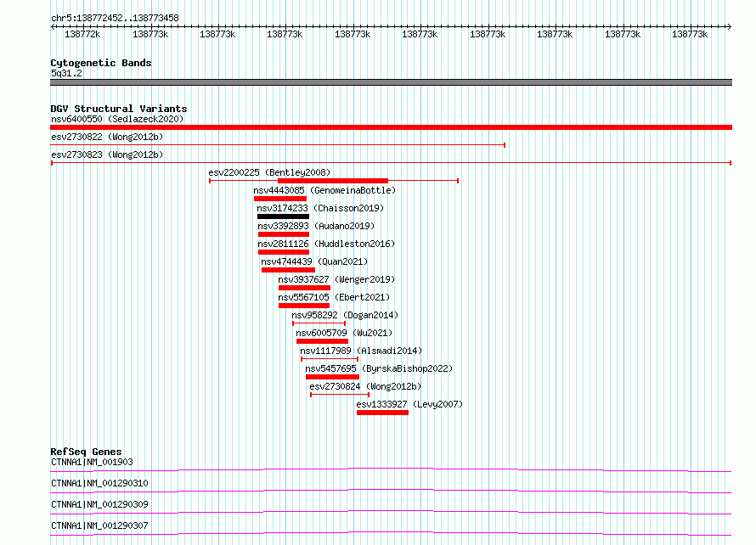The image size is (756, 545).
Task: Click the magenta line of CTNNA1|NM_001290307
Action: [391, 533]
